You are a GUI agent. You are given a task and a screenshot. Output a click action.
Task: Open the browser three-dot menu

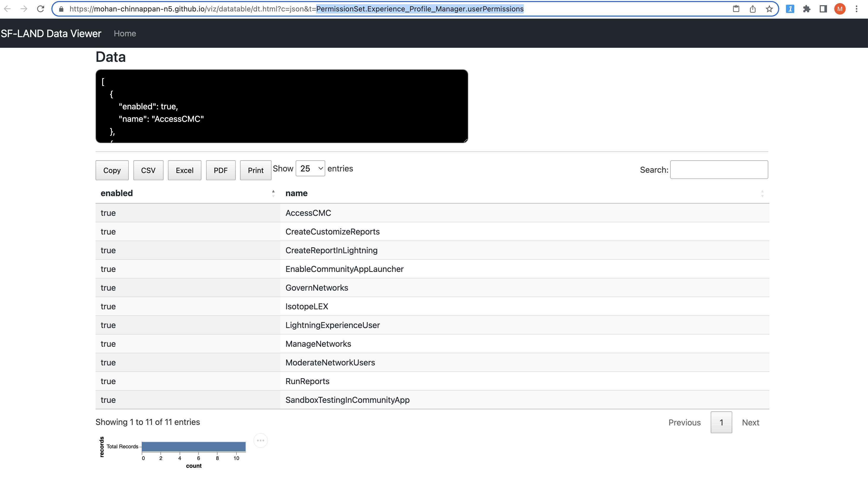[x=857, y=9]
